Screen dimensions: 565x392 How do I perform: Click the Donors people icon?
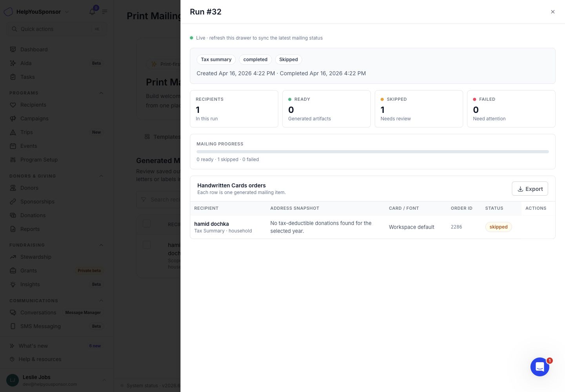pos(13,188)
